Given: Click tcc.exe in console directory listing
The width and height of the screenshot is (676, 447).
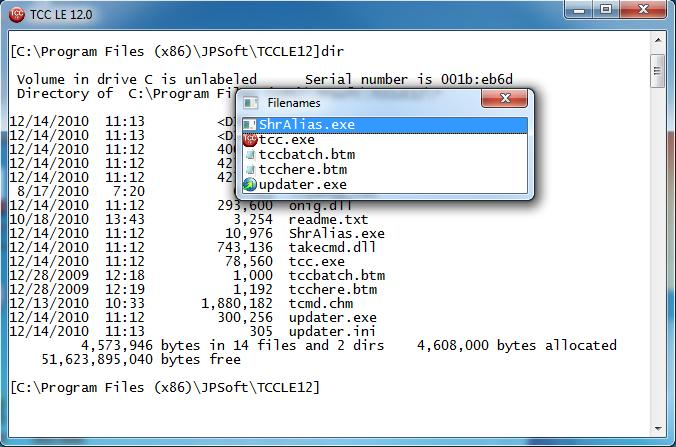Looking at the screenshot, I should (x=316, y=261).
